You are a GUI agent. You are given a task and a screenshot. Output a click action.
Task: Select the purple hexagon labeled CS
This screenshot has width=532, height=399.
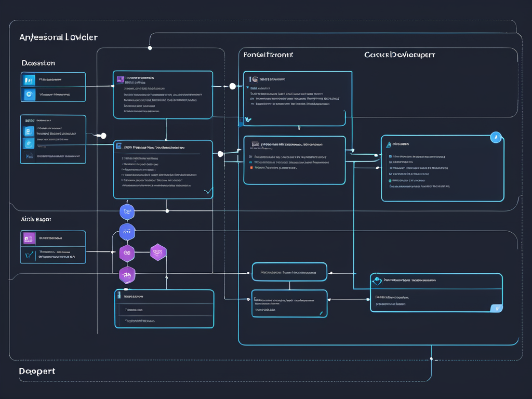[127, 253]
